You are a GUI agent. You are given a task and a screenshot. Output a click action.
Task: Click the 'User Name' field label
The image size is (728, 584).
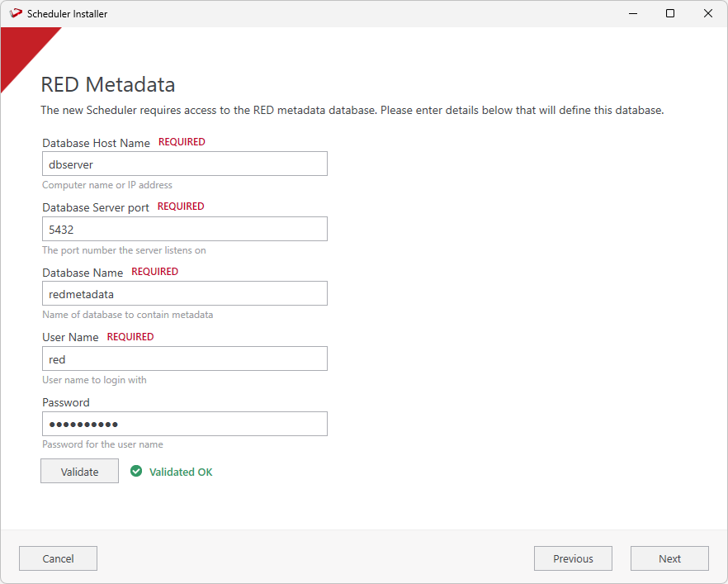coord(71,337)
